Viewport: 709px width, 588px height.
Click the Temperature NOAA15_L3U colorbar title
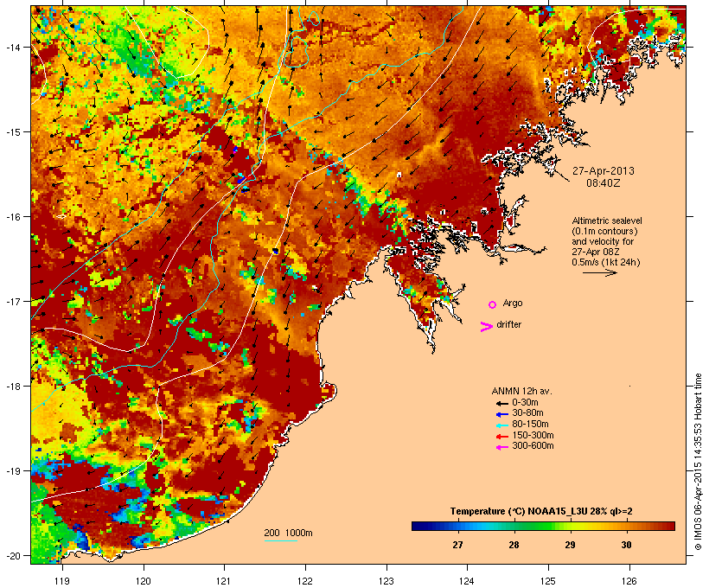(x=541, y=511)
